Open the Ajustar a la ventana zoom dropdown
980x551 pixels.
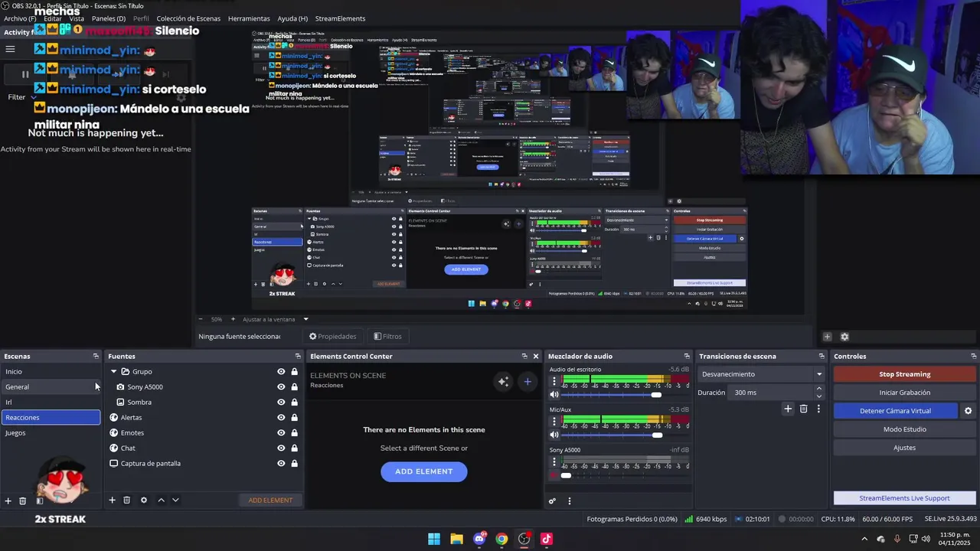[x=305, y=319]
